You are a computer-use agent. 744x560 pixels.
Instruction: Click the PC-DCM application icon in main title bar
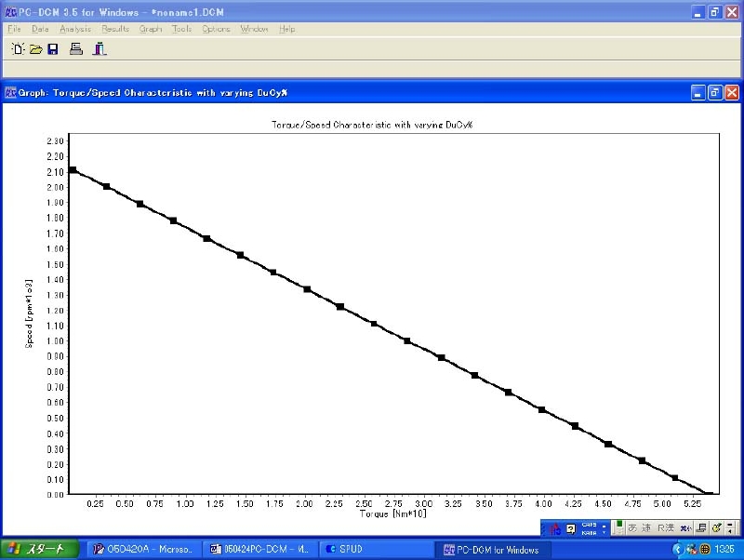pos(10,12)
